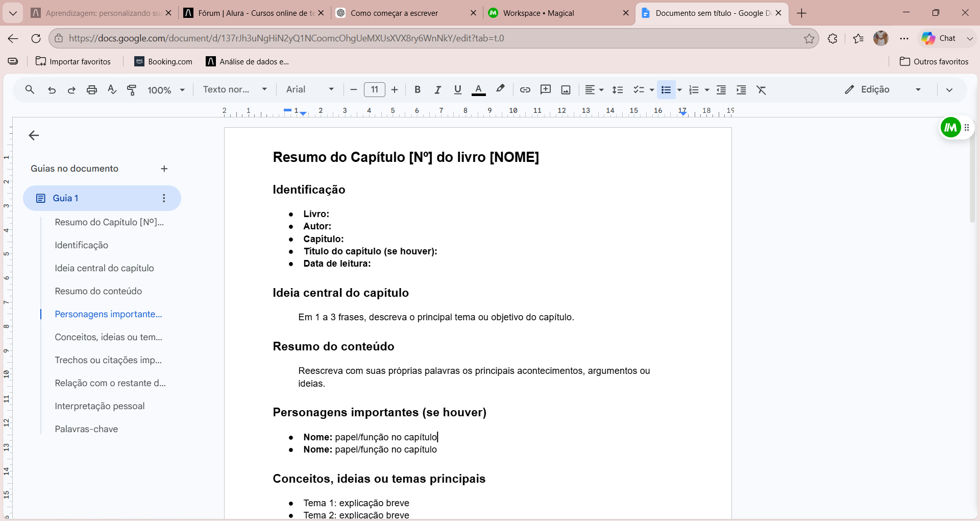Jump to Palavras-chave outline entry
Screen dimensions: 980x521
(x=86, y=429)
